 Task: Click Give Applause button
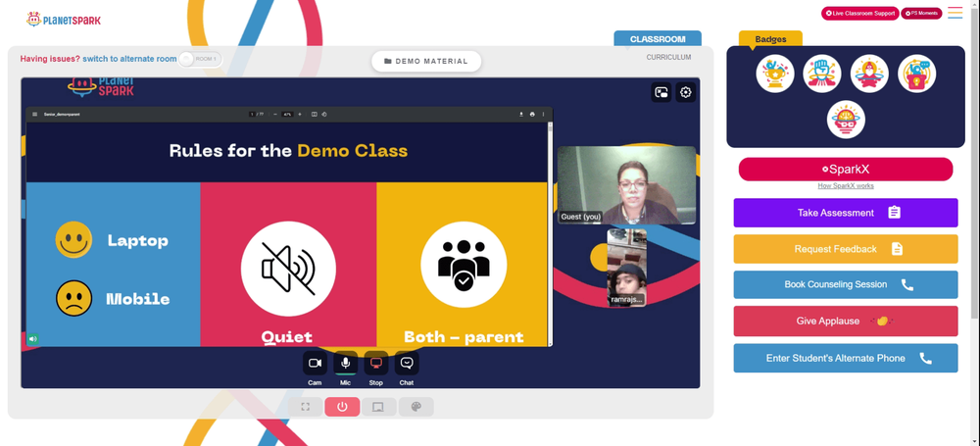(x=846, y=321)
